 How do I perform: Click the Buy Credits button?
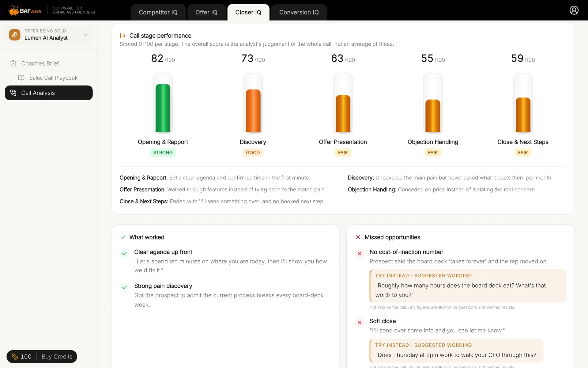[57, 356]
